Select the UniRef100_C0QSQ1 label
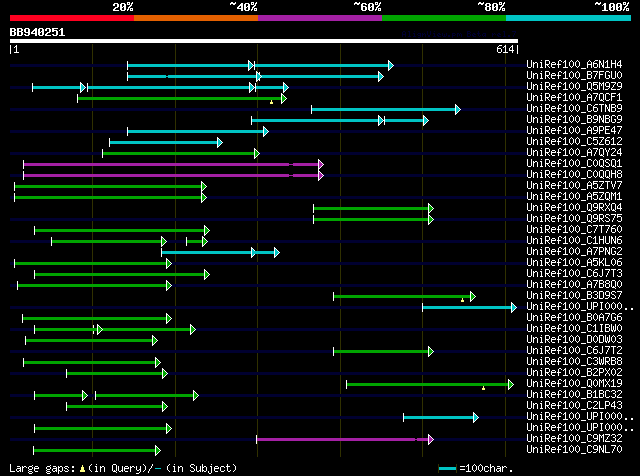640x476 pixels. [574, 163]
